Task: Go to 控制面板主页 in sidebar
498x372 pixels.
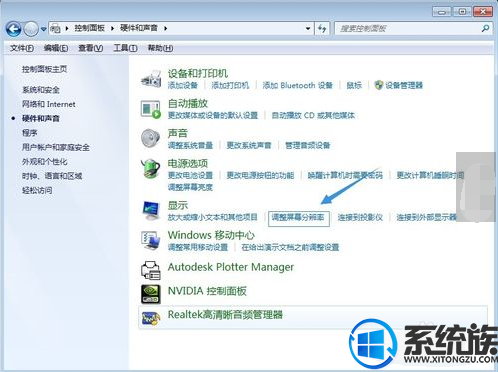Action: pyautogui.click(x=44, y=69)
